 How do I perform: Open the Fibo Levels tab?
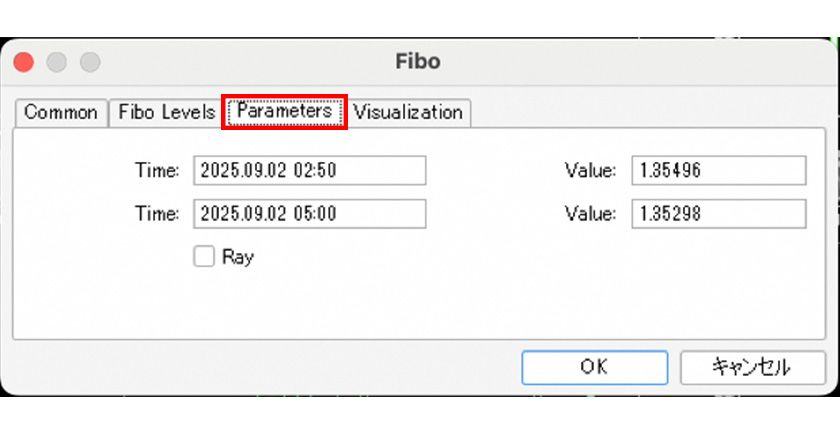165,113
